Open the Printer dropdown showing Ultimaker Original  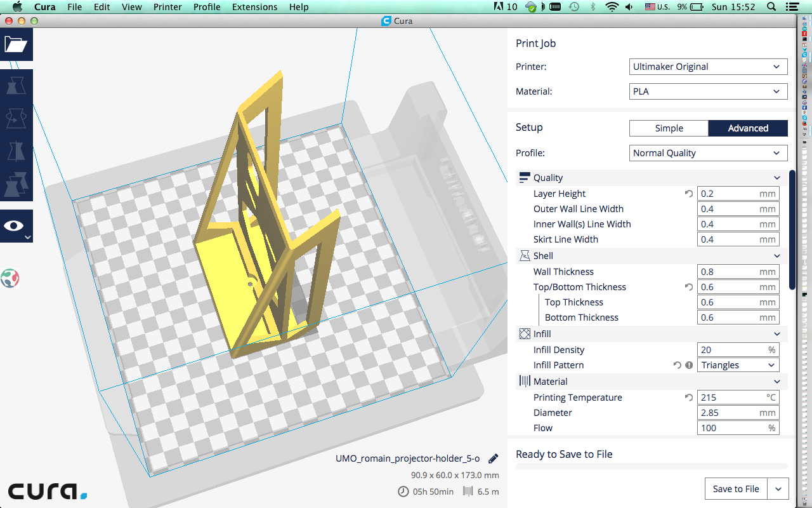point(708,67)
